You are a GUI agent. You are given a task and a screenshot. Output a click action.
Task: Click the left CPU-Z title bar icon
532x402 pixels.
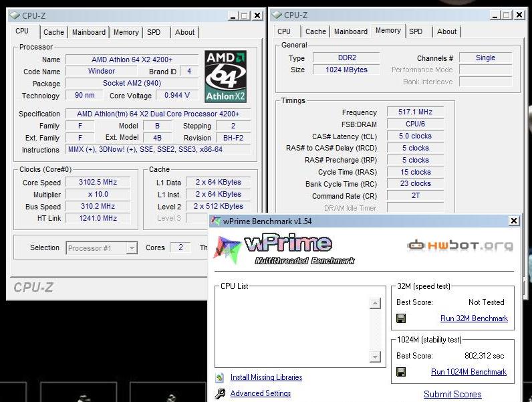(15, 15)
